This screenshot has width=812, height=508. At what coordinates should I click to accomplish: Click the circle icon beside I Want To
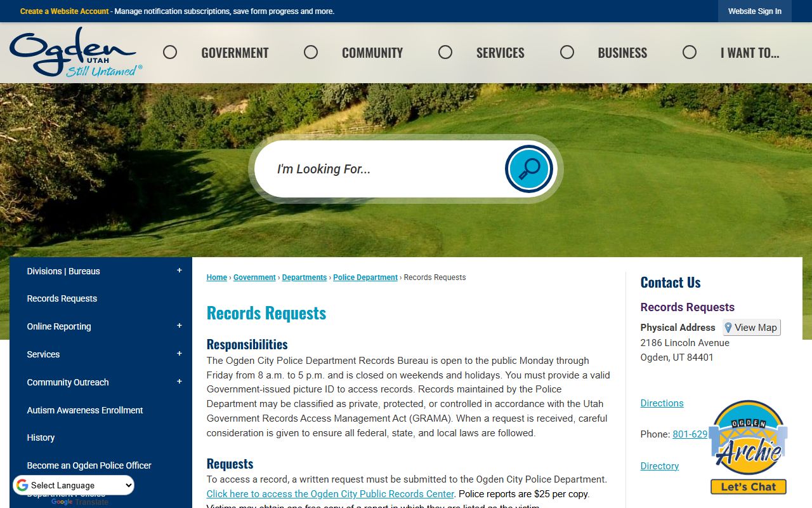(690, 53)
